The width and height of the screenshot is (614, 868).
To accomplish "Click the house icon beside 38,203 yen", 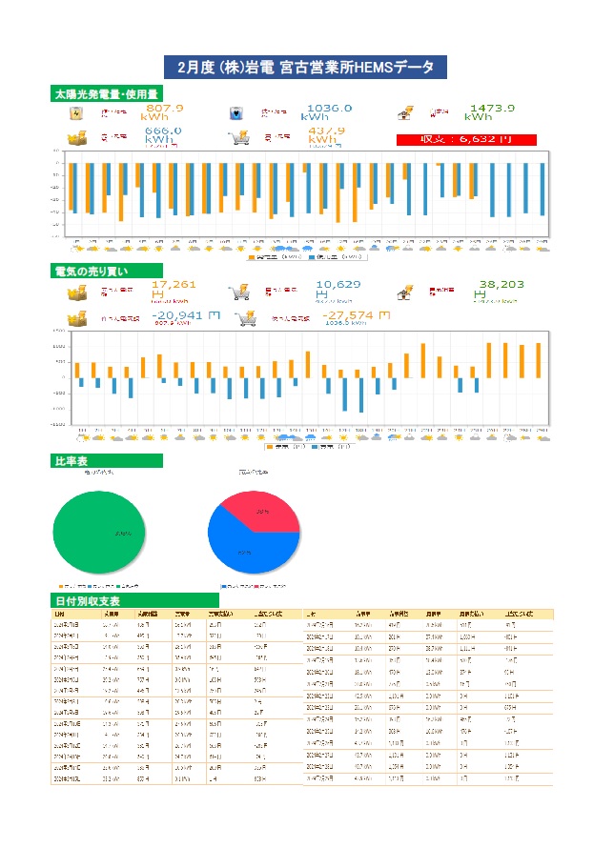I will (x=406, y=293).
